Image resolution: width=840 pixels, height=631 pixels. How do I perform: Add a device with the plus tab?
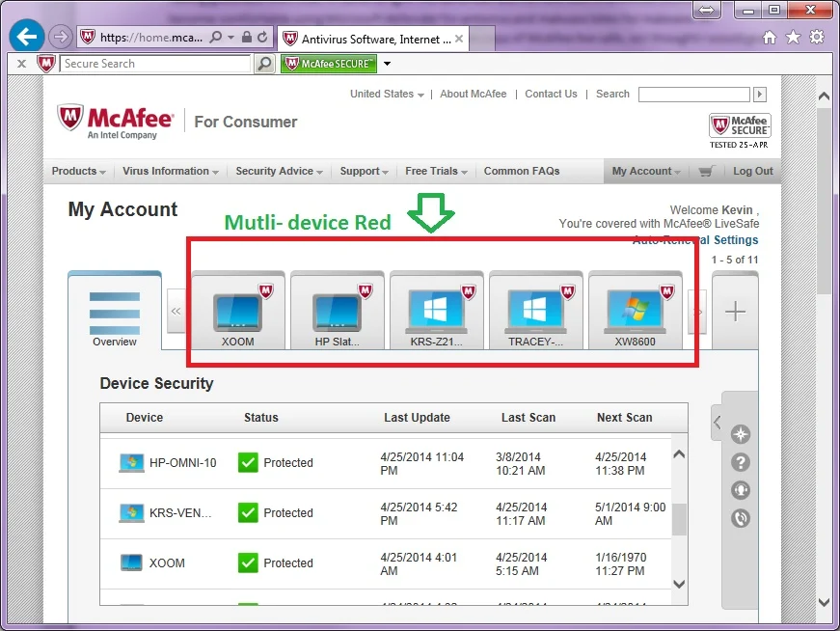tap(735, 311)
